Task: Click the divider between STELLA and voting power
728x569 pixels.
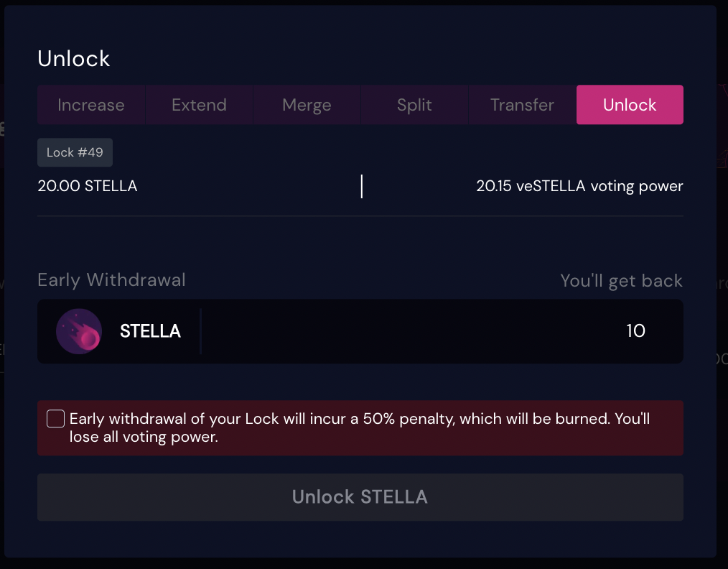Action: point(361,186)
